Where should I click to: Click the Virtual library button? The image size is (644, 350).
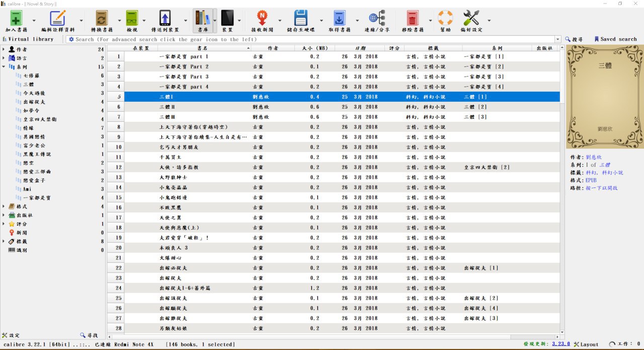28,39
